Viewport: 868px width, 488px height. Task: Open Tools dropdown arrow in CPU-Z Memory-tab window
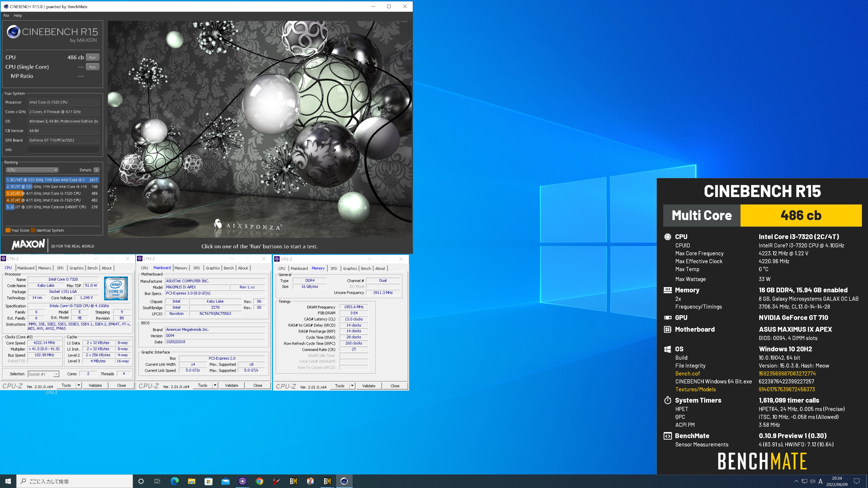(352, 386)
